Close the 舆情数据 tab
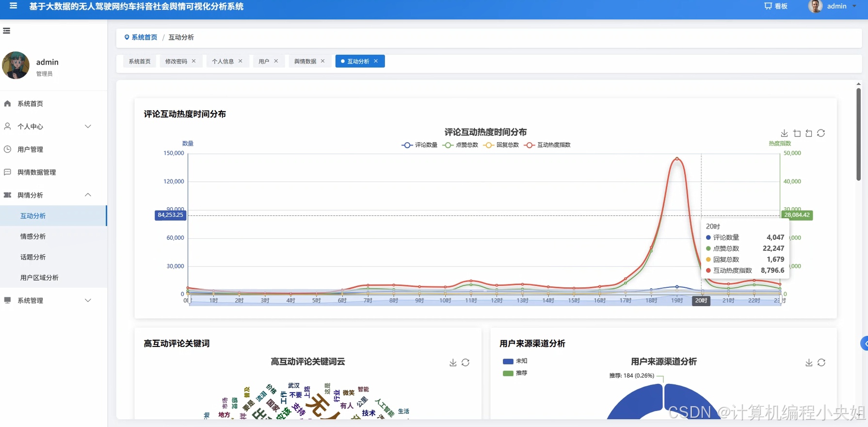Screen dimensions: 868x427 click(322, 61)
